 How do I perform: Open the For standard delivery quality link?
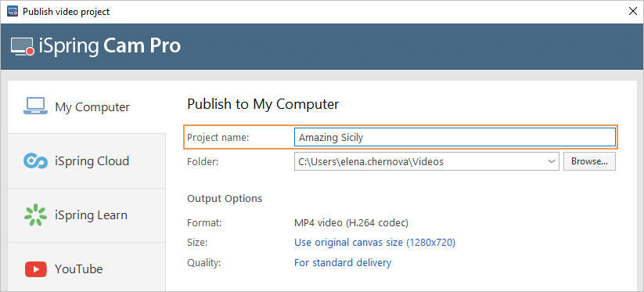pos(343,262)
